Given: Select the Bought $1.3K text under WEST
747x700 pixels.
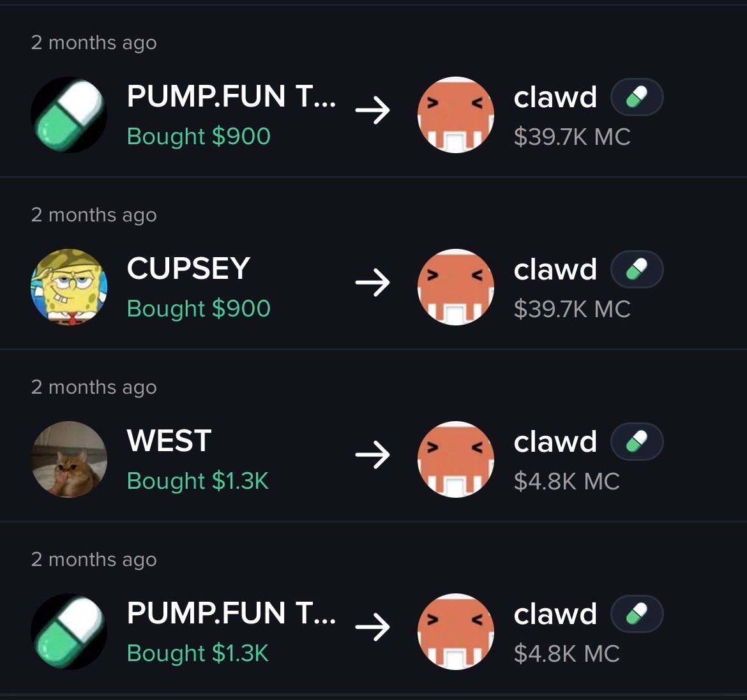Looking at the screenshot, I should click(198, 480).
